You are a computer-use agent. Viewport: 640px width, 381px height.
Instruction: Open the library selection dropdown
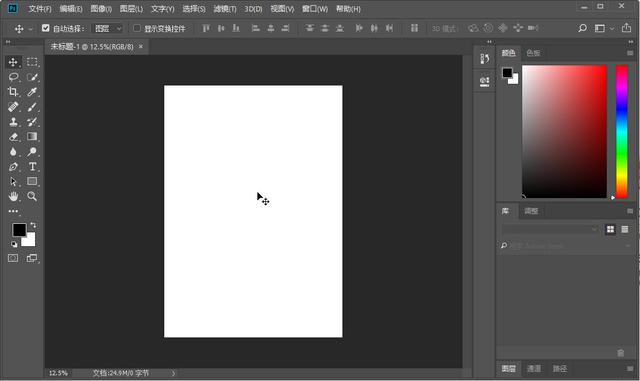pyautogui.click(x=550, y=229)
